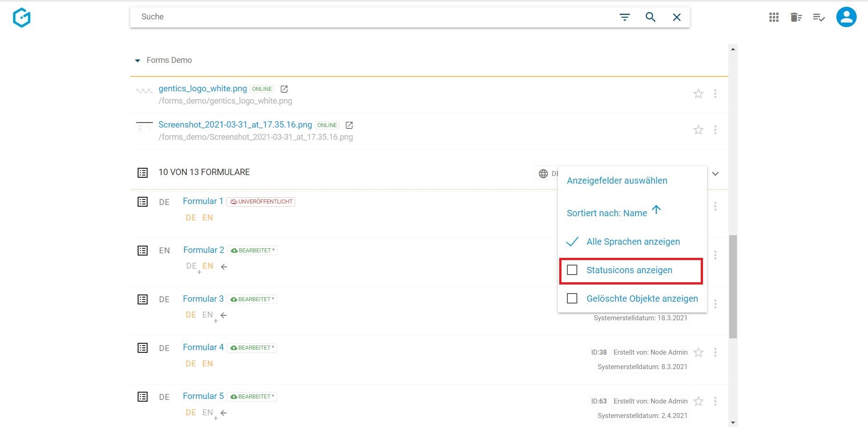
Task: Enable Statusicons anzeigen checkbox
Action: [x=572, y=270]
